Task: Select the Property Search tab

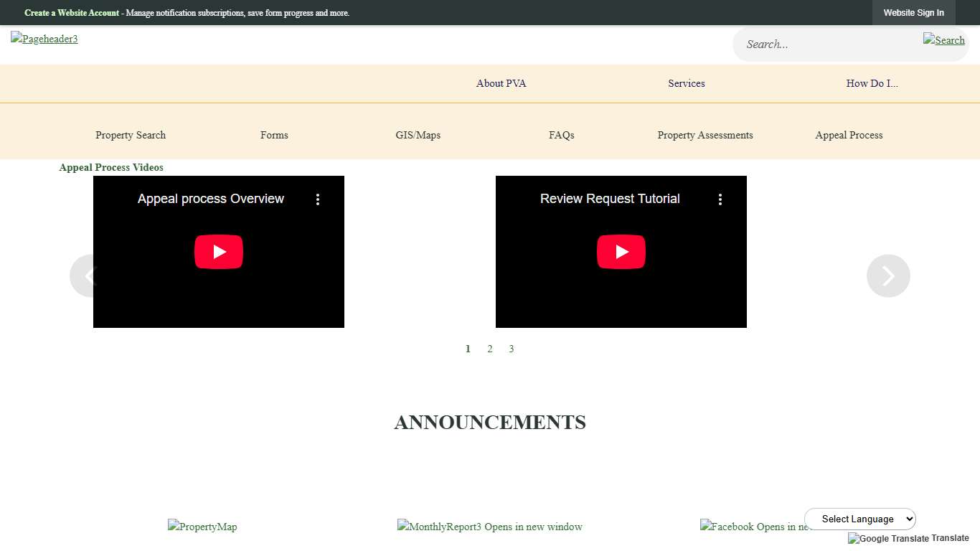Action: [131, 135]
